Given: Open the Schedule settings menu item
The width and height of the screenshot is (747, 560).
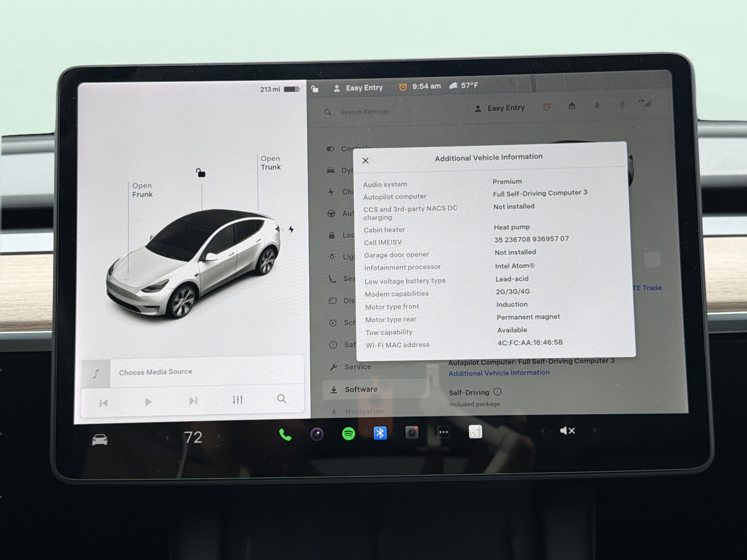Looking at the screenshot, I should pos(342,323).
